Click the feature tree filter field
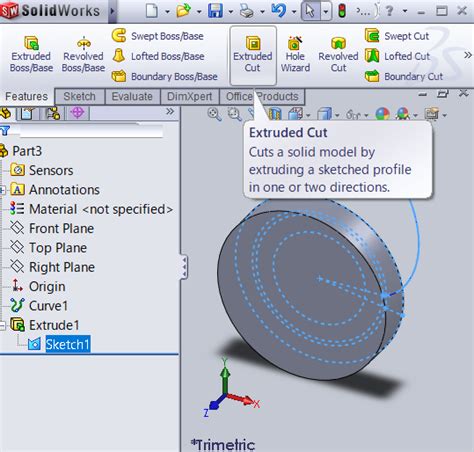Viewport: 474px width, 452px height. (91, 131)
